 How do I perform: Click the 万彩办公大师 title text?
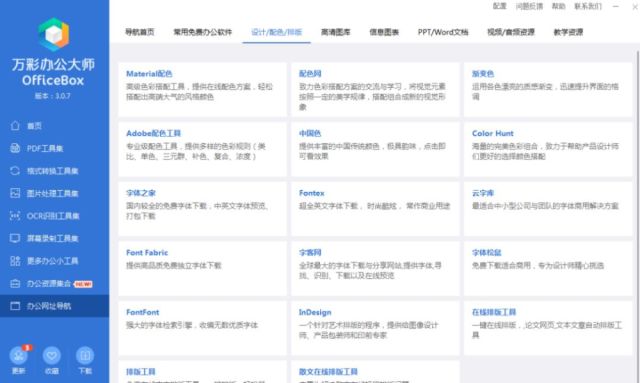(x=53, y=64)
